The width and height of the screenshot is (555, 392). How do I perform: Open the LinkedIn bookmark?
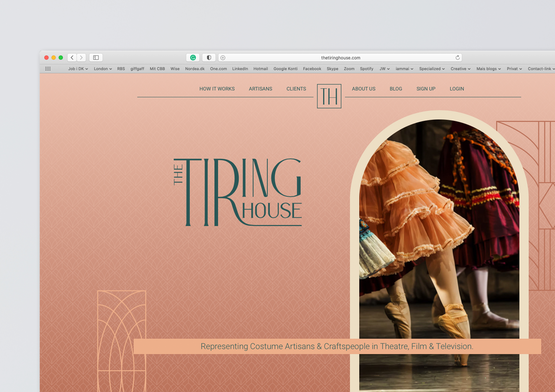(240, 69)
